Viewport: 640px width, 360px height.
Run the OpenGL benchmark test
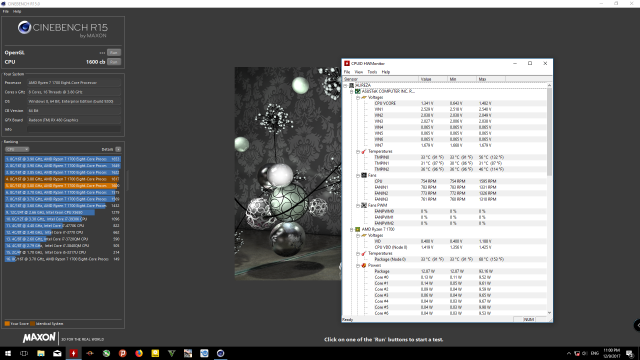[114, 53]
